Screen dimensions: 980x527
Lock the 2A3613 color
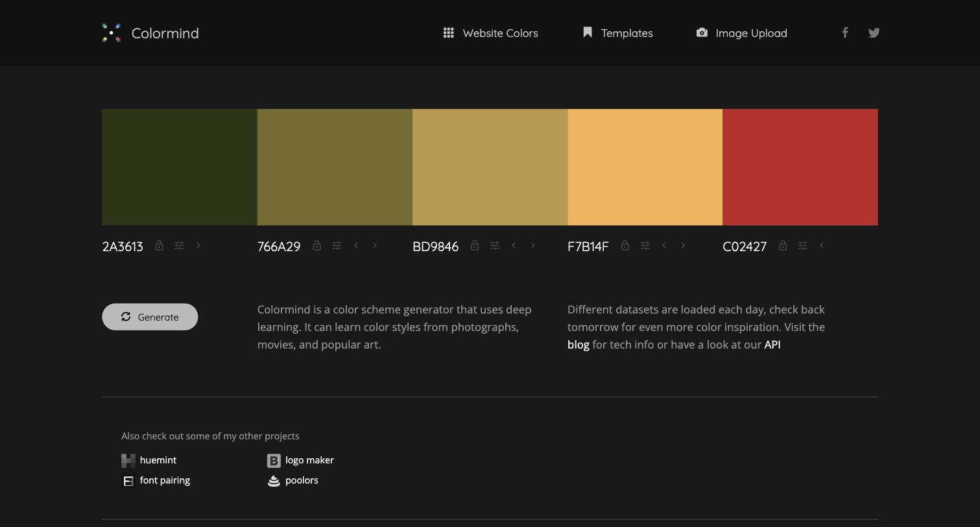pos(159,245)
